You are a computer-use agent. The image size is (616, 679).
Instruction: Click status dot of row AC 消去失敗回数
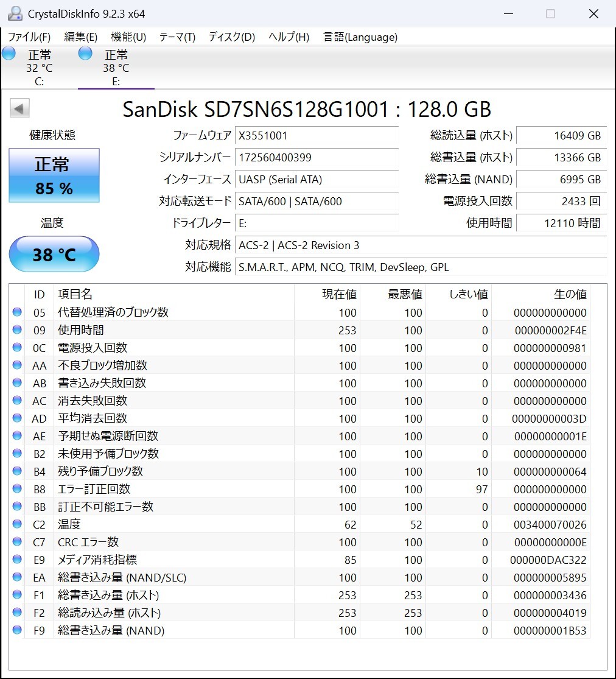pyautogui.click(x=17, y=400)
